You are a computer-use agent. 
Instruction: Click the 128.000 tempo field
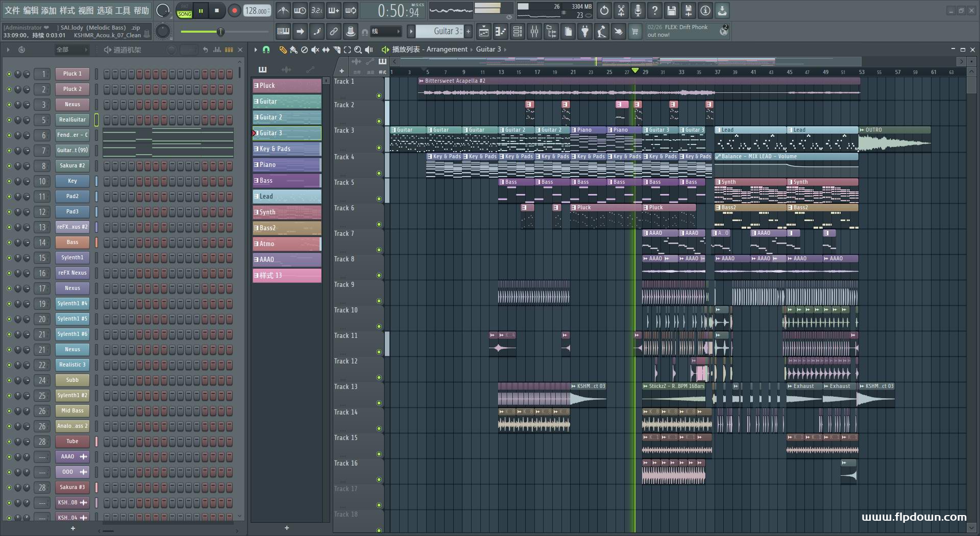pyautogui.click(x=256, y=11)
